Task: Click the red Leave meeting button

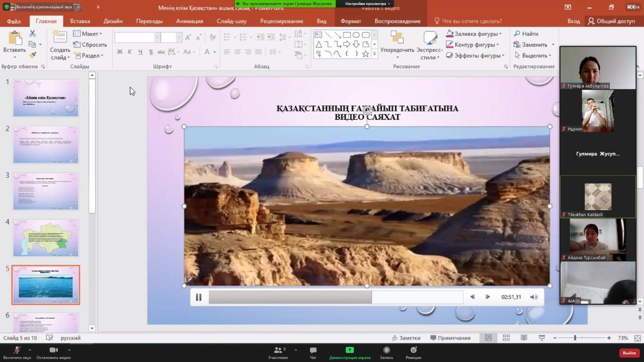Action: click(x=629, y=353)
